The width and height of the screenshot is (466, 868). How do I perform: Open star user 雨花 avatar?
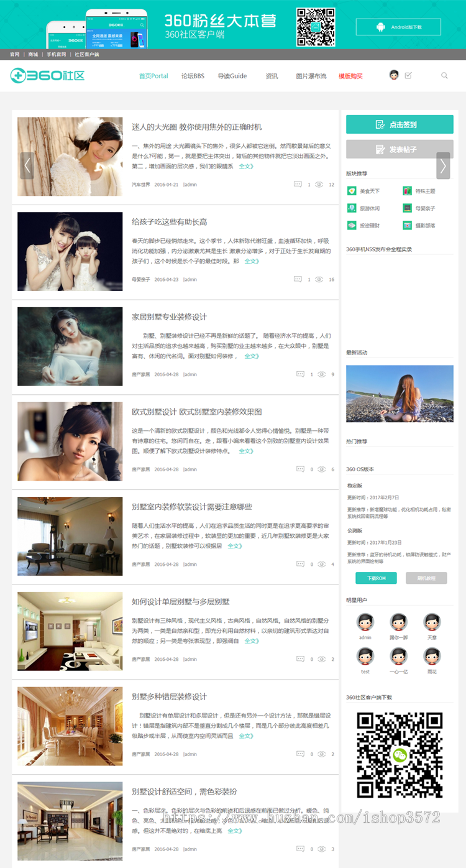432,656
